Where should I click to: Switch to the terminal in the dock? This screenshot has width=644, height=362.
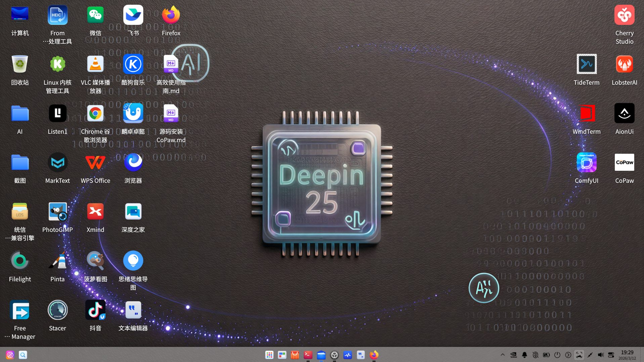(x=308, y=355)
